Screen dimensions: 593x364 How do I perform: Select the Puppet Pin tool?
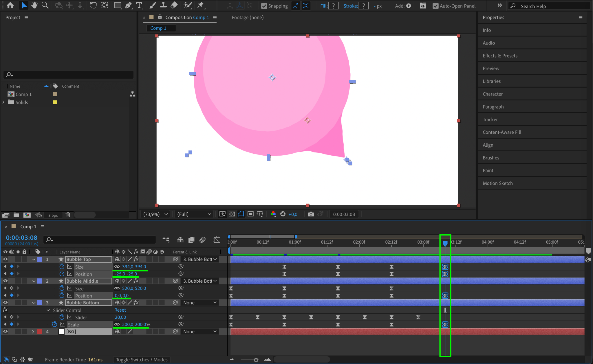point(200,5)
